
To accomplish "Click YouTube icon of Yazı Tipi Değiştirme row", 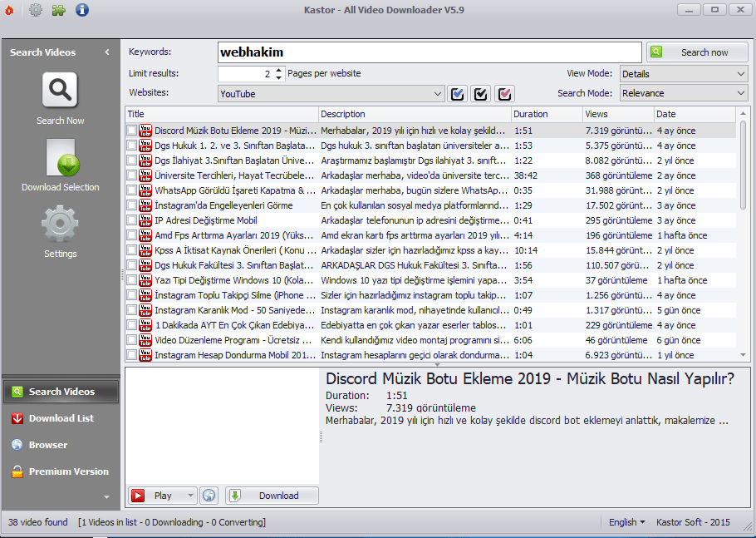I will pyautogui.click(x=145, y=280).
